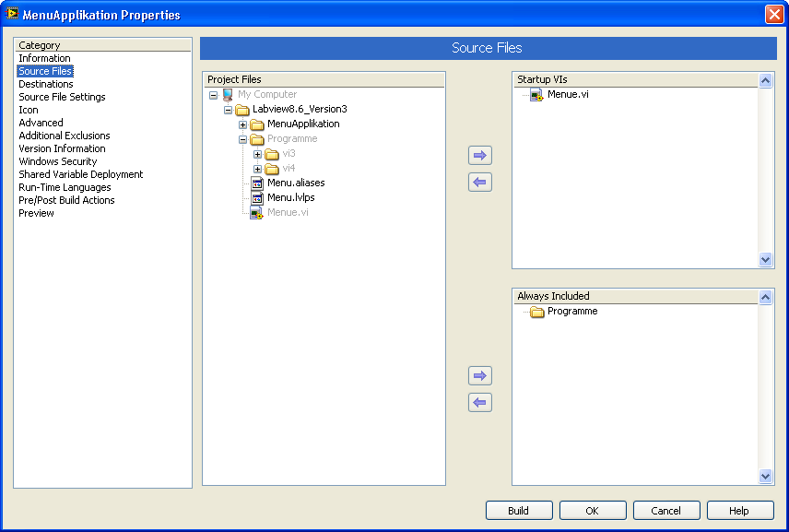This screenshot has height=532, width=789.
Task: Click the Always Included scroll up arrow
Action: click(765, 298)
